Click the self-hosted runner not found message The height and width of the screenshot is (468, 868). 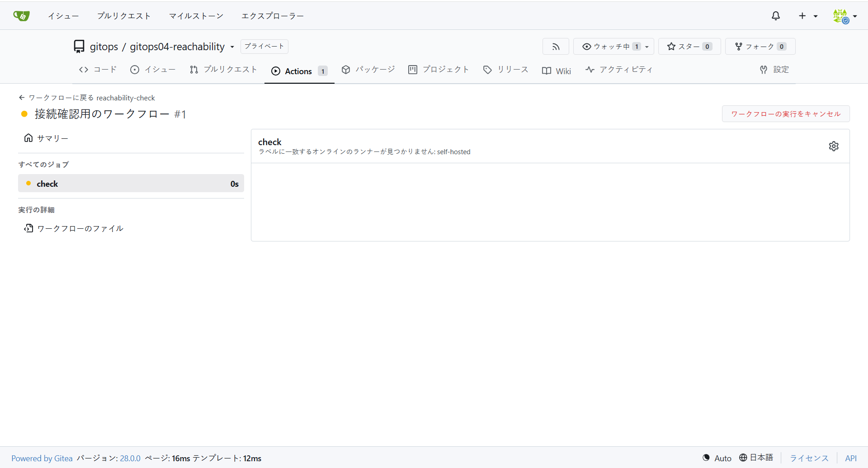[x=364, y=152]
